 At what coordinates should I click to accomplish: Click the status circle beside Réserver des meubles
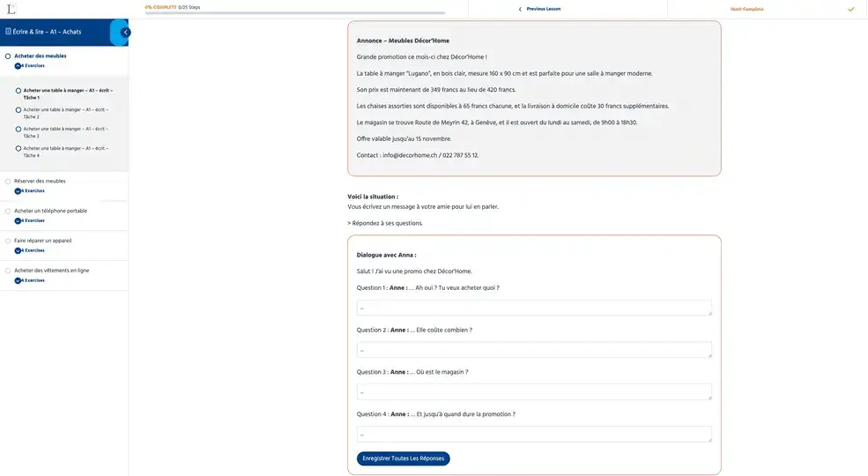point(8,182)
